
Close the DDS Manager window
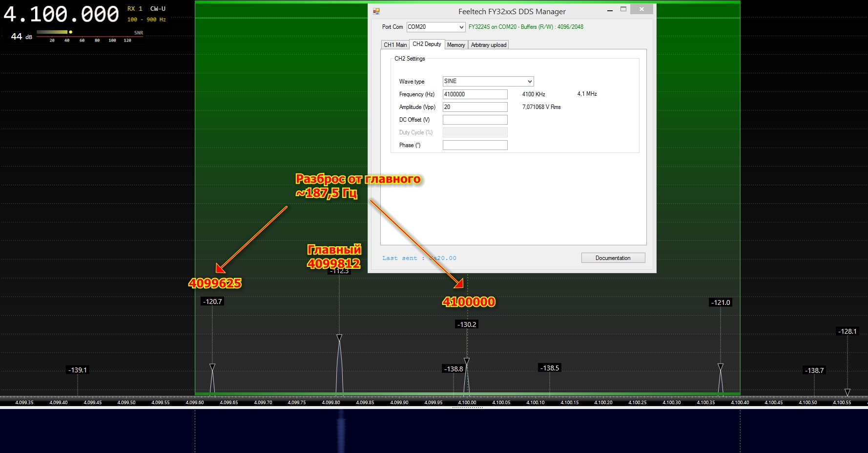coord(641,9)
